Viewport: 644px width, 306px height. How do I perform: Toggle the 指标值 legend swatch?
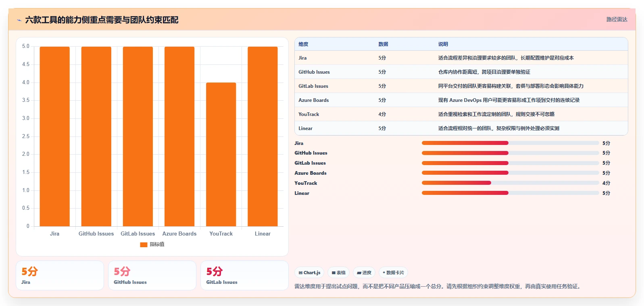144,244
